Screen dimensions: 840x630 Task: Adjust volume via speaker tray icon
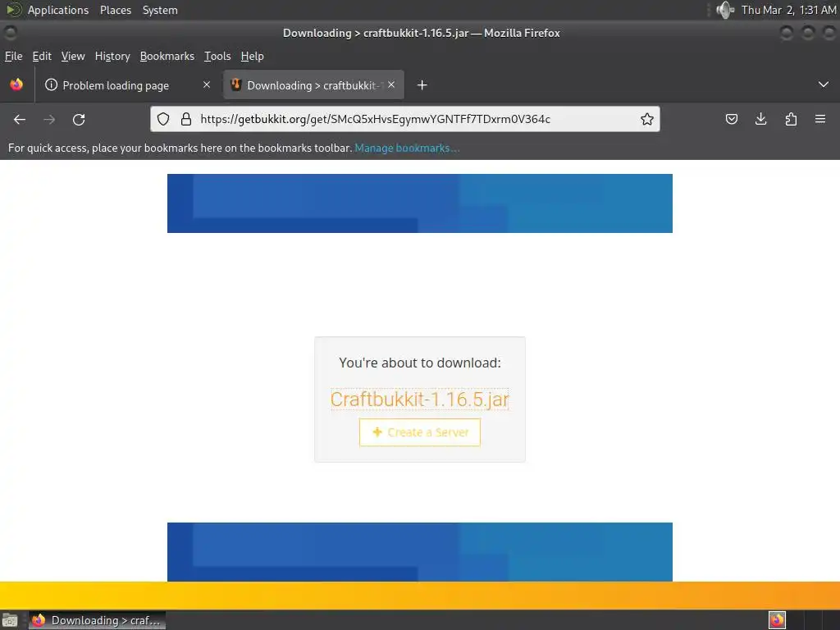point(725,10)
